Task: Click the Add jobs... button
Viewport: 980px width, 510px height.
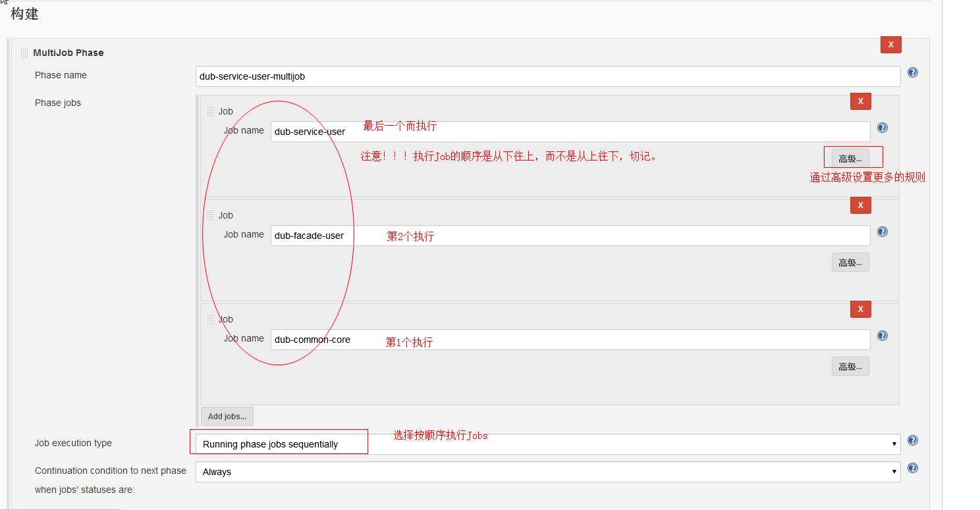Action: point(227,416)
